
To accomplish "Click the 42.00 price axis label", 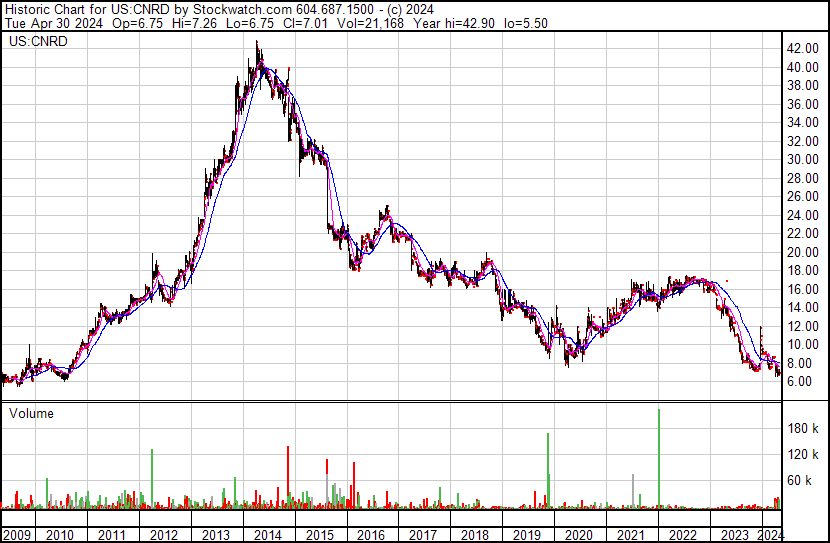I will tap(804, 48).
